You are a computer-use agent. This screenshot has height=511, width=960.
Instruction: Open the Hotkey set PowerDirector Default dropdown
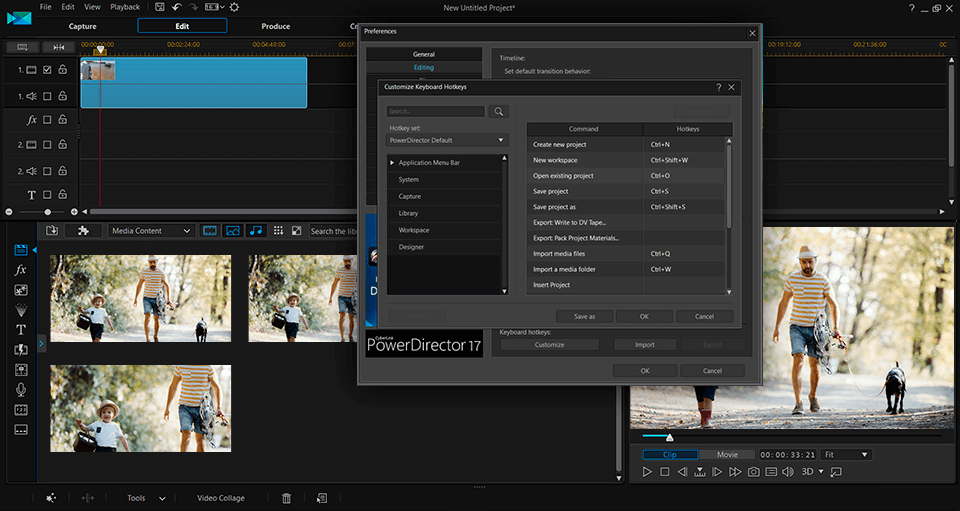pyautogui.click(x=447, y=140)
